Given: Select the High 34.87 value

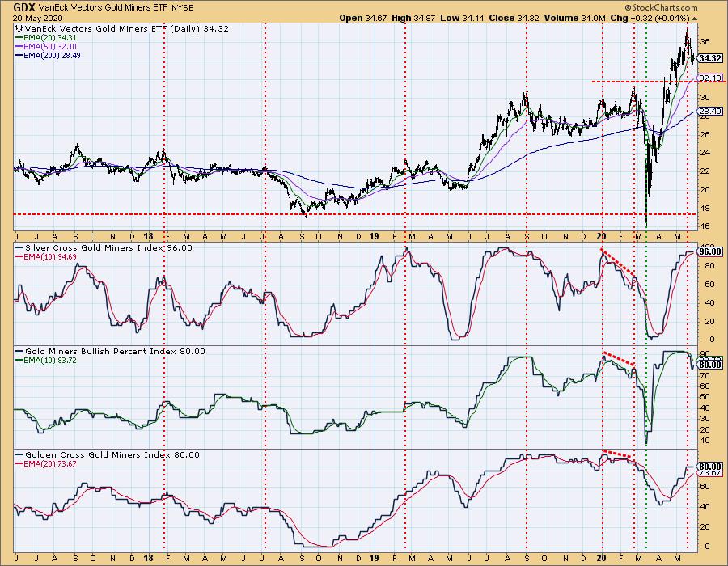Looking at the screenshot, I should [414, 18].
